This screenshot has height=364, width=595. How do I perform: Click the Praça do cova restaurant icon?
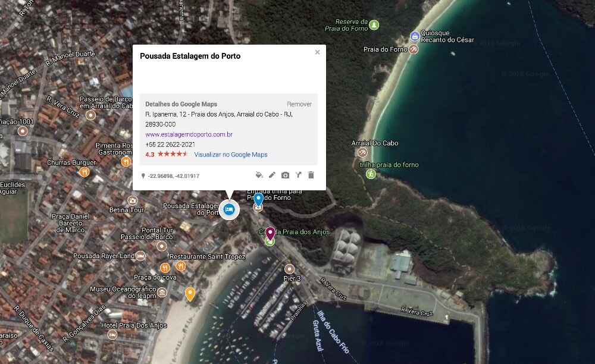pyautogui.click(x=165, y=268)
